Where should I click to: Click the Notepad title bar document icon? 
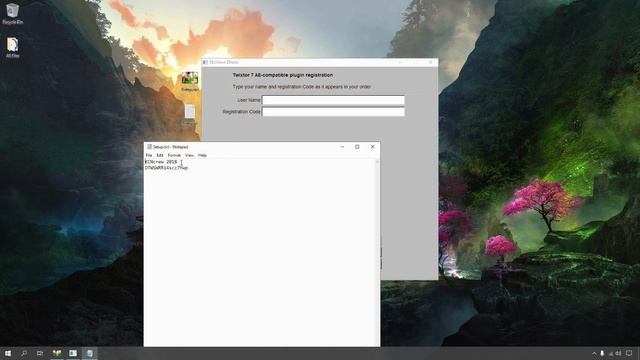tap(149, 147)
